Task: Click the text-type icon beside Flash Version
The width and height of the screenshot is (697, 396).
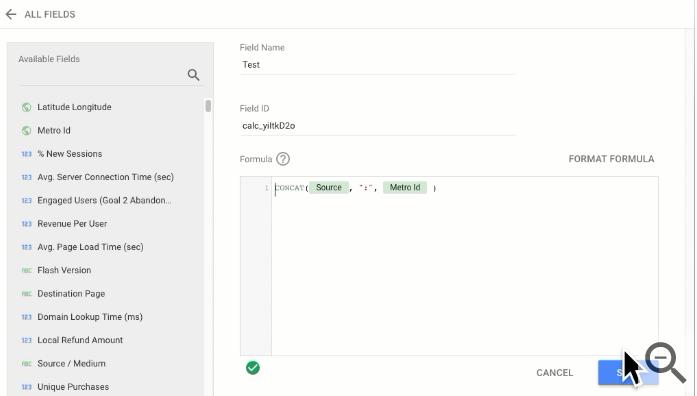Action: 27,270
